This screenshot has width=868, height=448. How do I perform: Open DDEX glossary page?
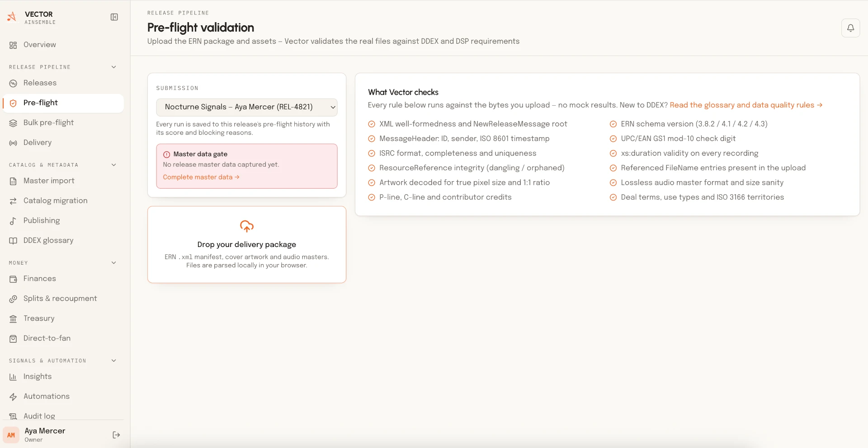coord(63,240)
